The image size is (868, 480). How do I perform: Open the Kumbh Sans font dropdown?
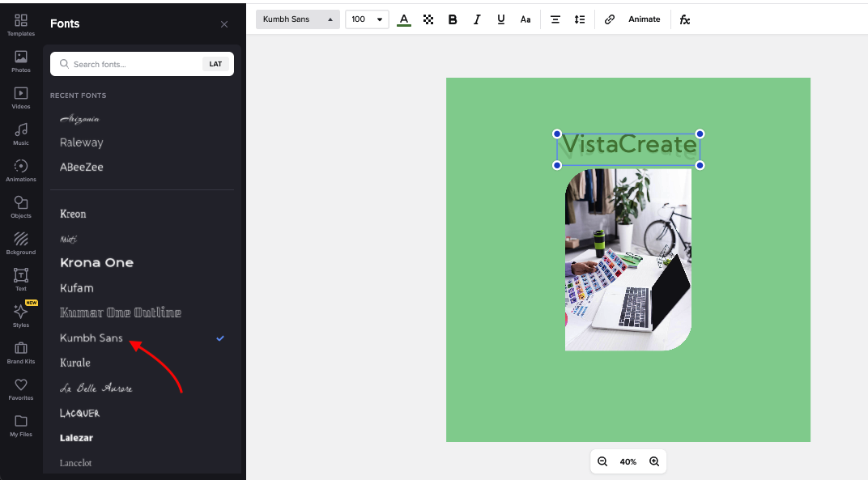[298, 19]
